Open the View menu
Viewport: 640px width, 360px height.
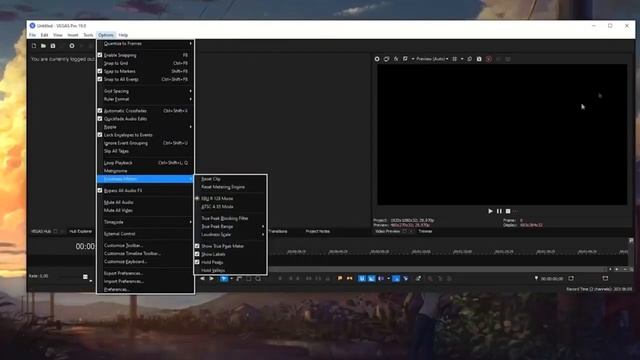58,35
